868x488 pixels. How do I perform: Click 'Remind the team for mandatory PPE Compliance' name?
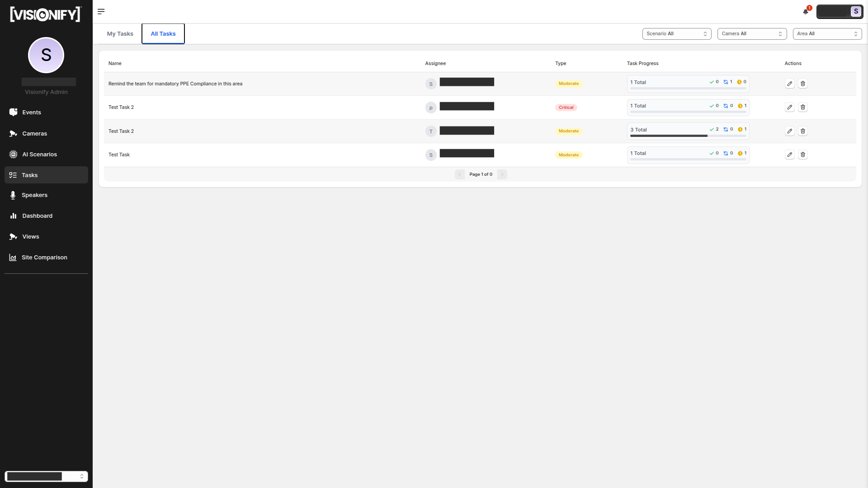pos(175,84)
